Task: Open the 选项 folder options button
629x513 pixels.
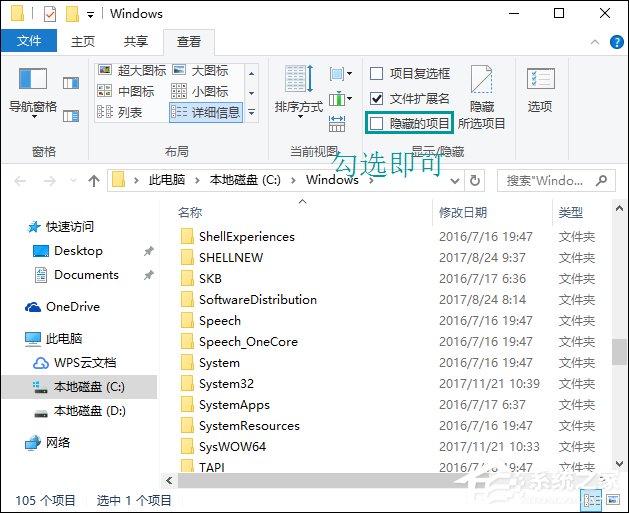Action: 540,90
